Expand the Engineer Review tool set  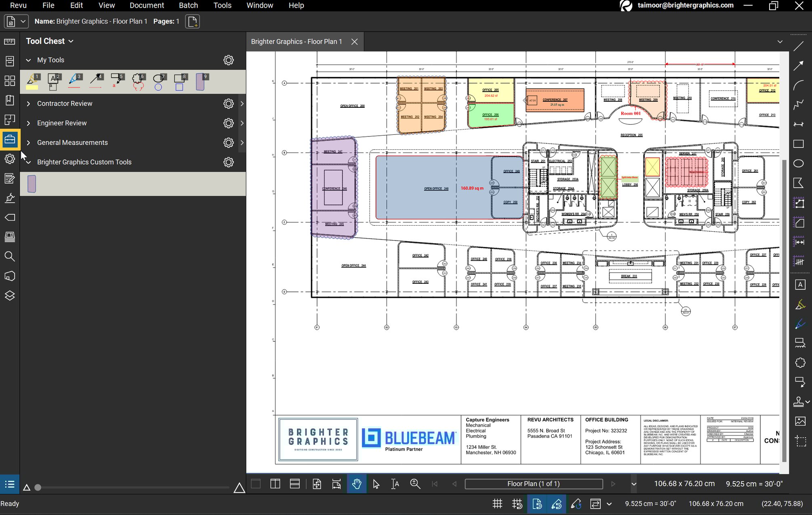(x=28, y=123)
